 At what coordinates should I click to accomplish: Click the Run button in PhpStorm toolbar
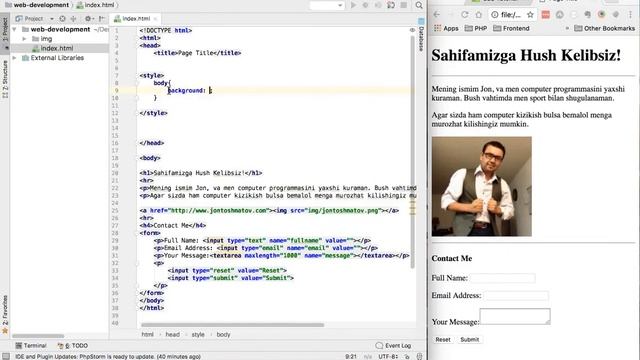coord(353,5)
